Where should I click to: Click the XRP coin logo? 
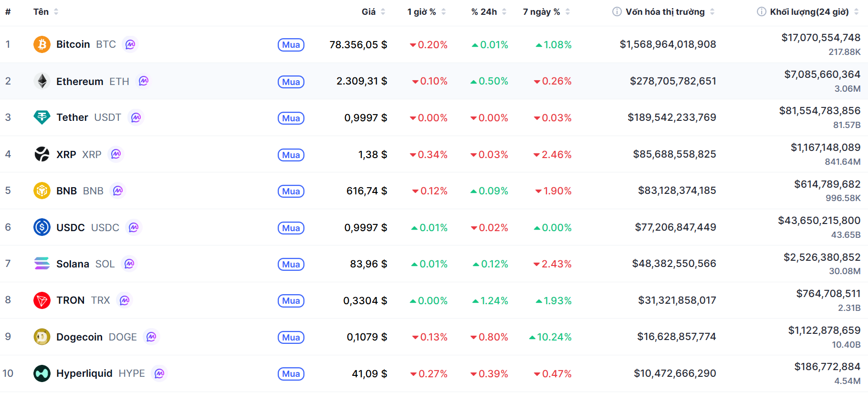coord(42,154)
